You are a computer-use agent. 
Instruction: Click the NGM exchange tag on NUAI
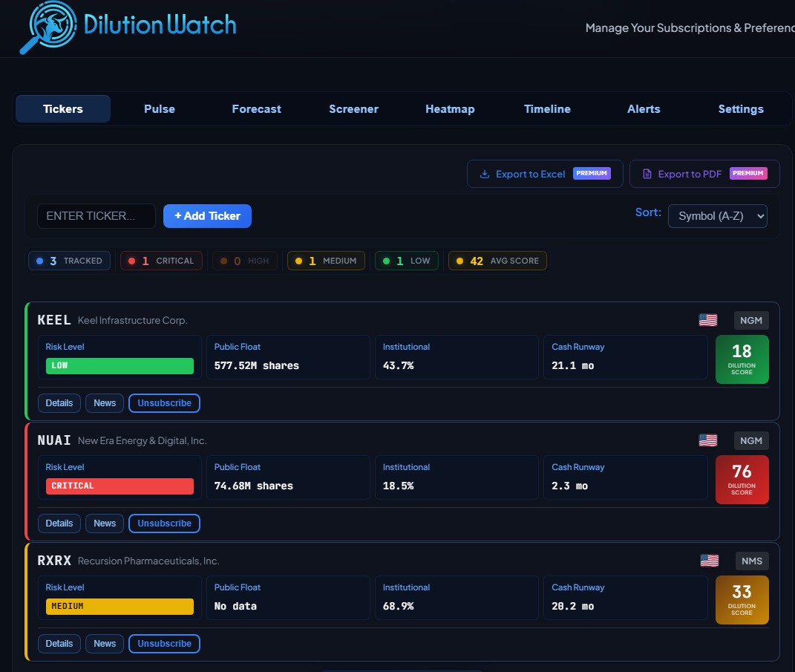[751, 441]
